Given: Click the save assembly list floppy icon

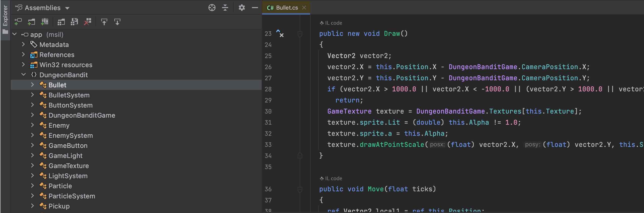Looking at the screenshot, I should click(74, 22).
